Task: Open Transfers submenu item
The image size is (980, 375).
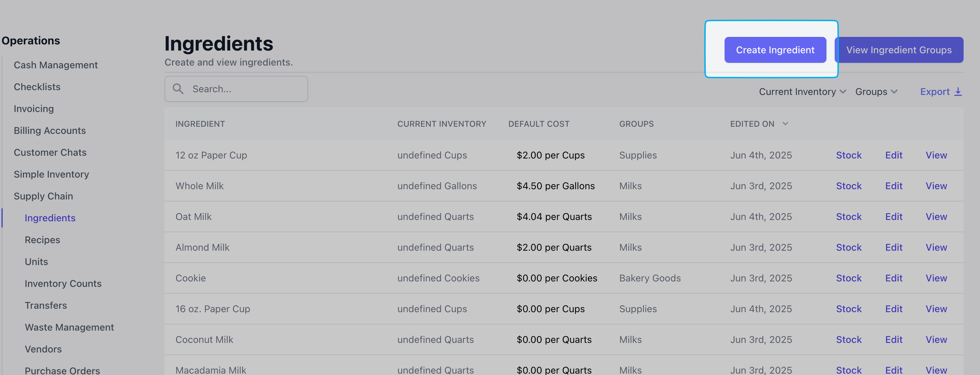Action: [46, 305]
